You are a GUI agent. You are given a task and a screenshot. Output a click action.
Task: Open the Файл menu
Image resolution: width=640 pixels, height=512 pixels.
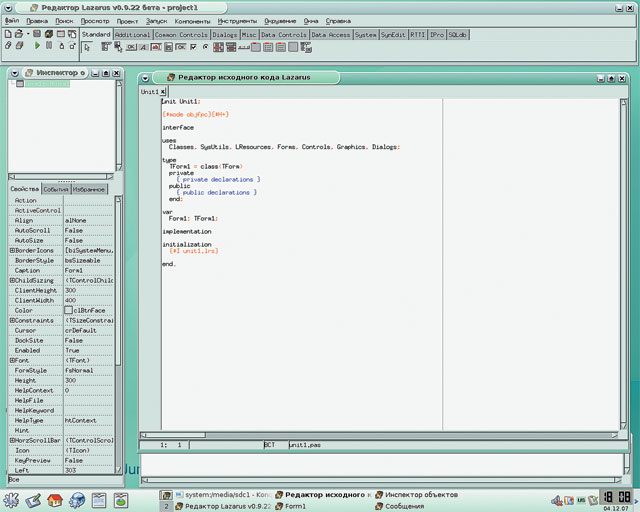pos(12,21)
